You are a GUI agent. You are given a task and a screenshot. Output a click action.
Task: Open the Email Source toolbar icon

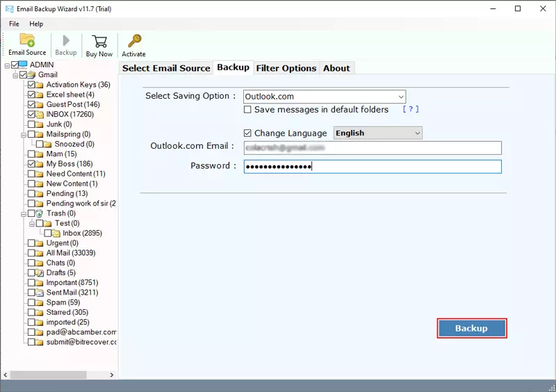click(x=27, y=40)
